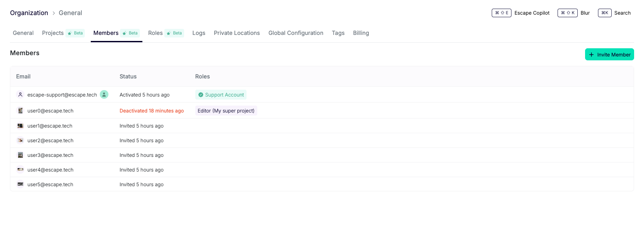Viewport: 644px width, 225px height.
Task: Click the avatar for user5@escape.tech
Action: pyautogui.click(x=20, y=184)
